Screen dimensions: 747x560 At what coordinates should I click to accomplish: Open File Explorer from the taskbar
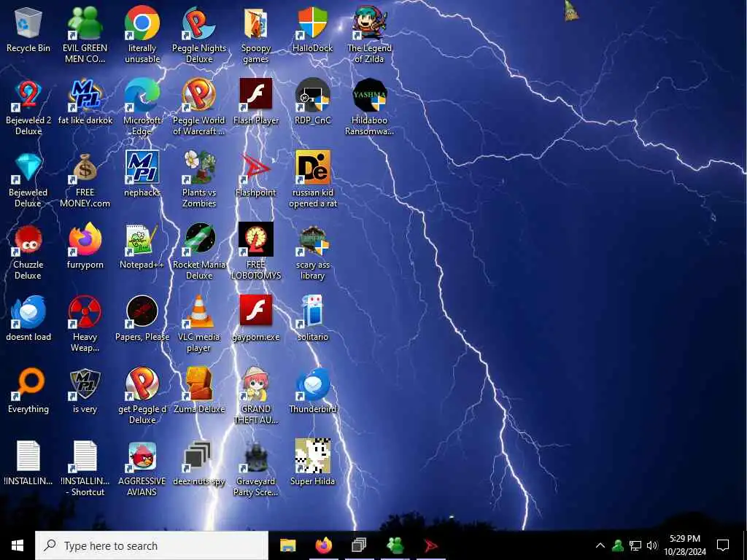287,545
